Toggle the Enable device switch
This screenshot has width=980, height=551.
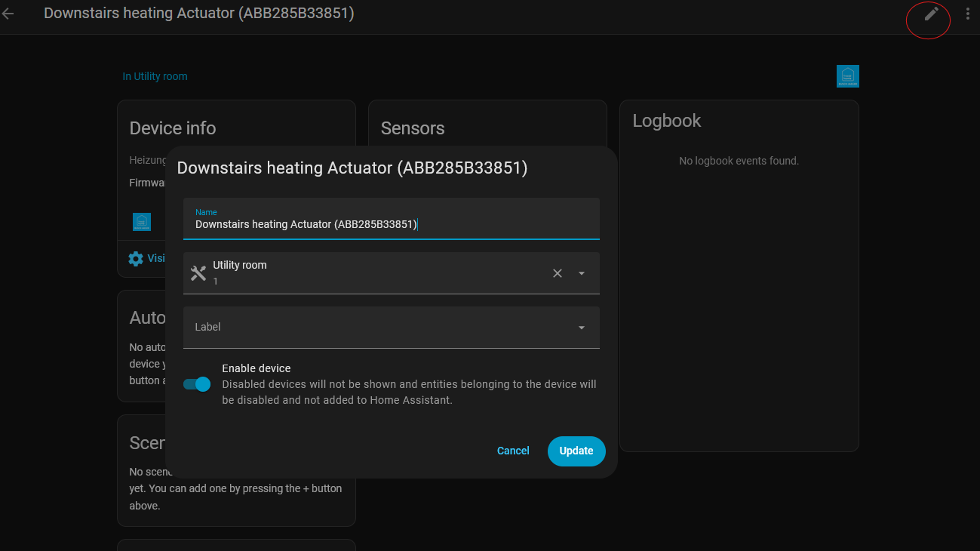point(197,384)
